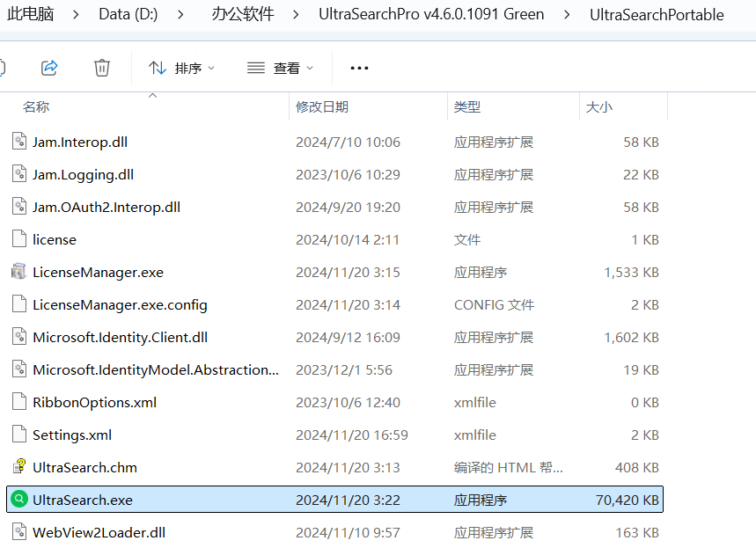Click the 22 KB size value
The image size is (756, 548).
(641, 175)
